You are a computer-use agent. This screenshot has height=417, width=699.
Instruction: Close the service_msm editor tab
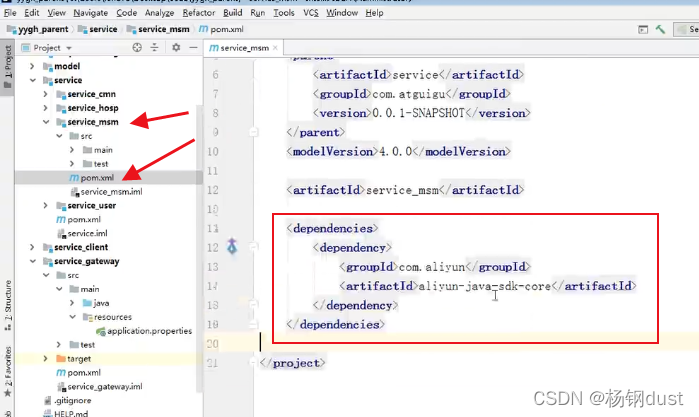(x=275, y=48)
